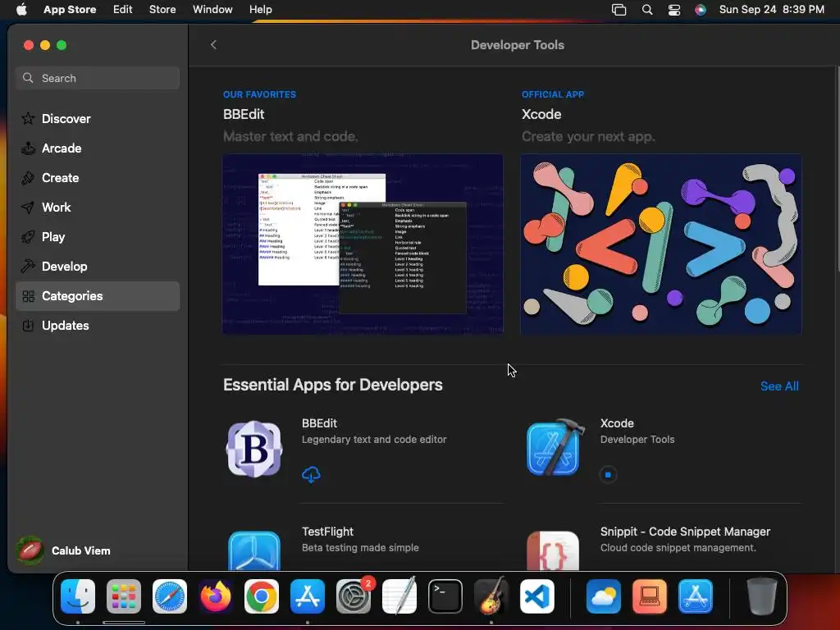Click 'Cloud code snippet management.' subtitle
The width and height of the screenshot is (840, 630).
point(678,547)
